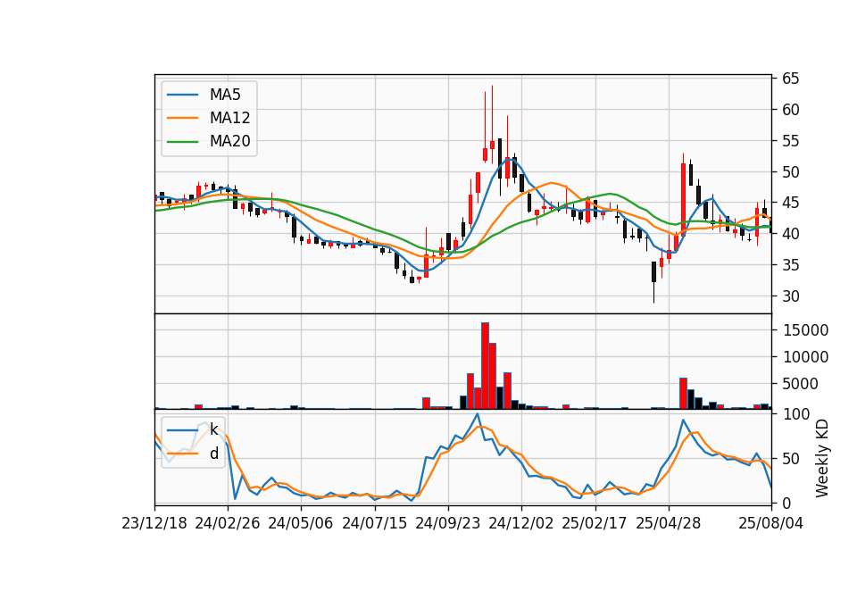
Task: Click the 24/02/26 date axis label
Action: 228,523
